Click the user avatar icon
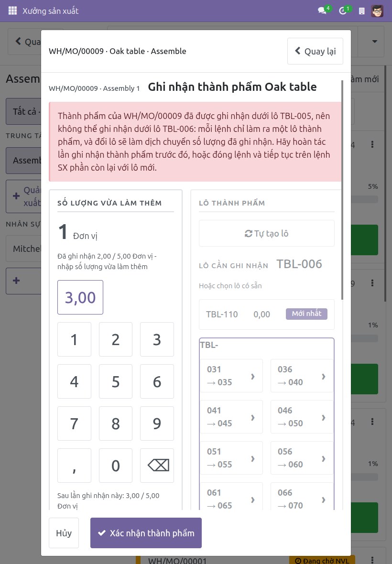 click(x=377, y=11)
